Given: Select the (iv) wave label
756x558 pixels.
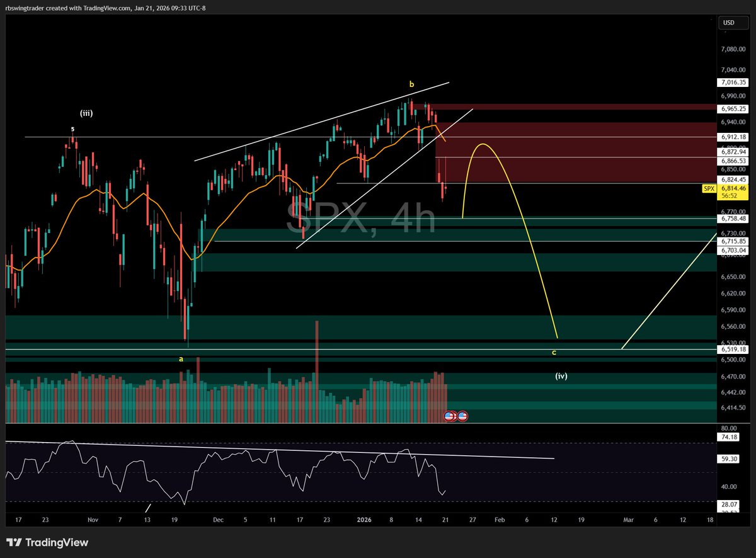Looking at the screenshot, I should pyautogui.click(x=561, y=376).
